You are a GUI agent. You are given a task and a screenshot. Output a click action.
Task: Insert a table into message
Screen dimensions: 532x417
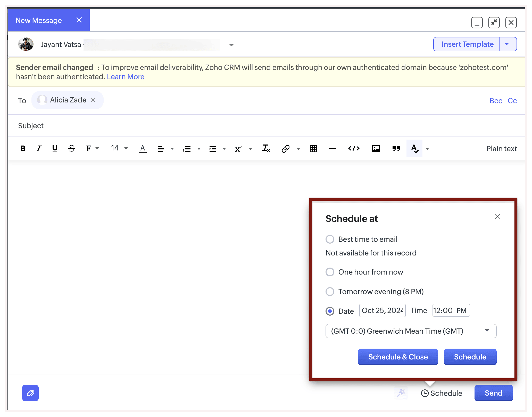pyautogui.click(x=313, y=148)
